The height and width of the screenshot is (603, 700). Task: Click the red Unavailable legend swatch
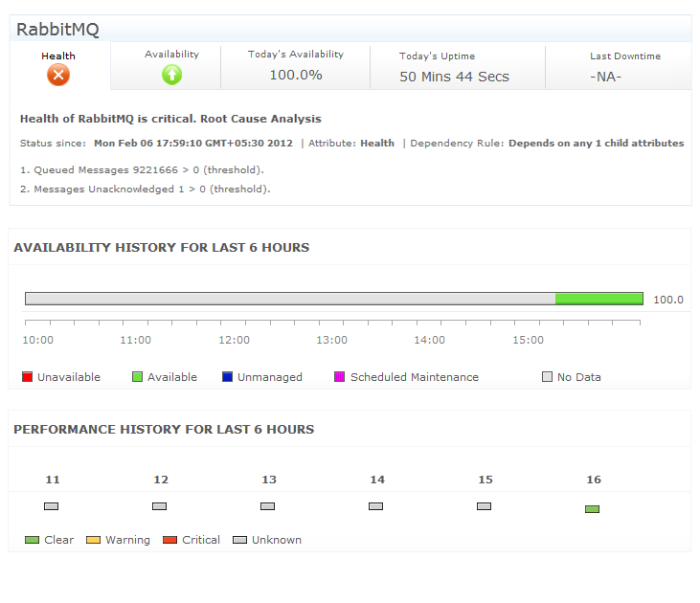[27, 377]
